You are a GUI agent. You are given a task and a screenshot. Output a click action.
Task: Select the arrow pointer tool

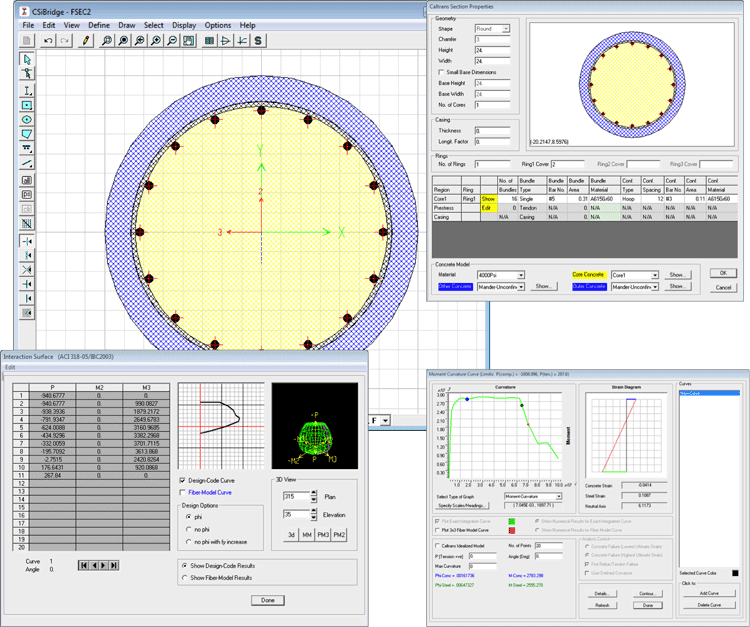[27, 60]
